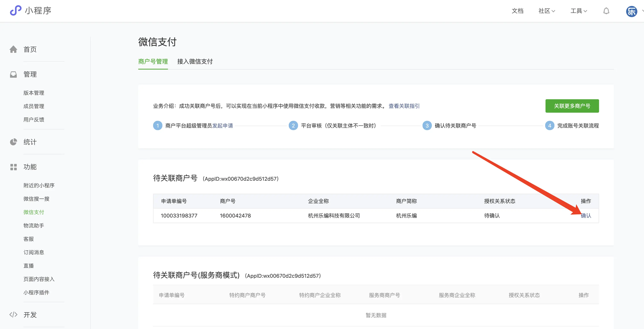
Task: Click the 发起申请 link in step one
Action: pyautogui.click(x=223, y=126)
